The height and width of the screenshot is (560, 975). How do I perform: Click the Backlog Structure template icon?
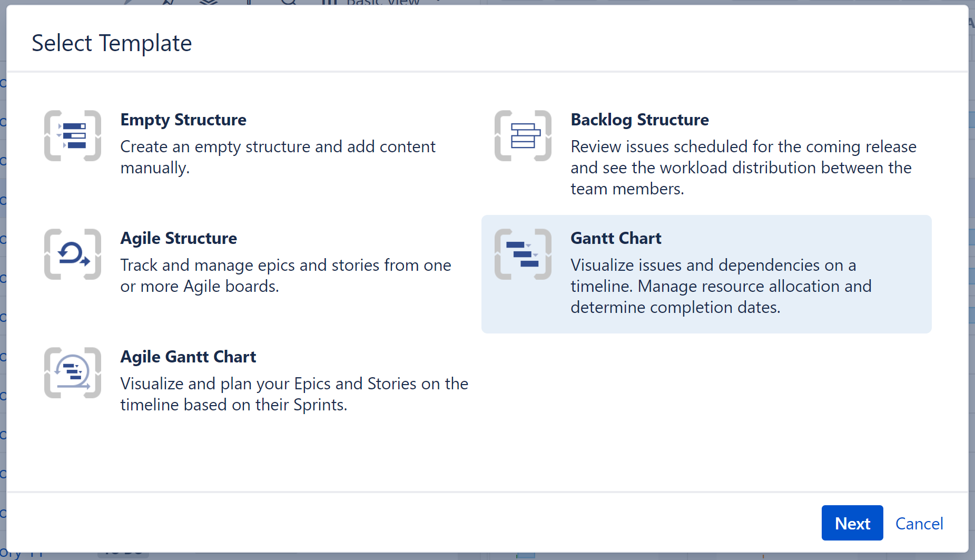(523, 136)
